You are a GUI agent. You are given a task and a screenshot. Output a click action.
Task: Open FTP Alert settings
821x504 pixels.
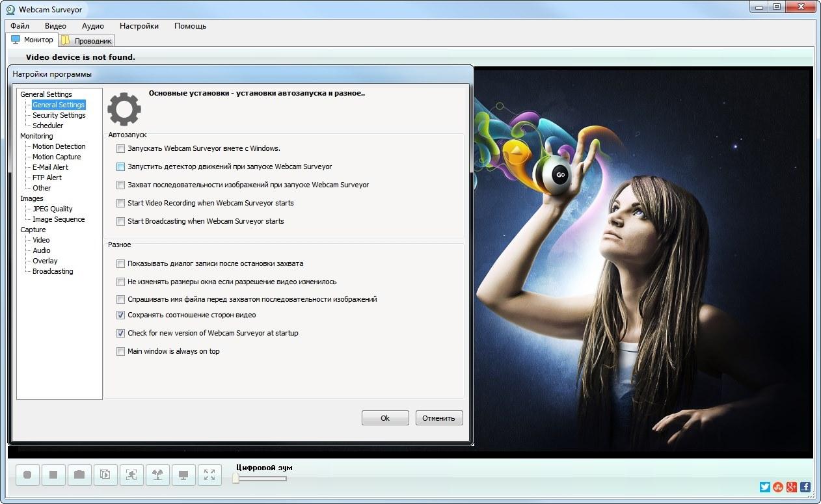point(47,178)
